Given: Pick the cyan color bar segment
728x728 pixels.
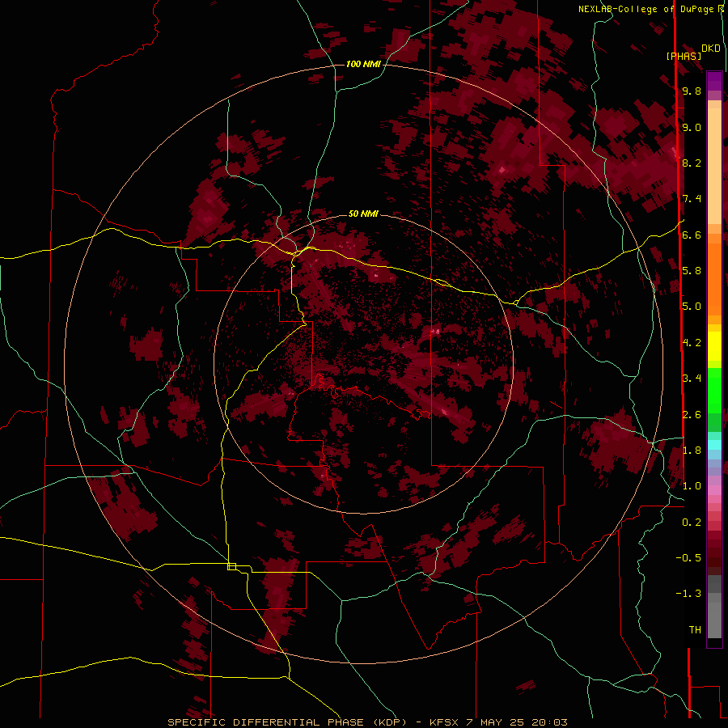Looking at the screenshot, I should tap(714, 444).
